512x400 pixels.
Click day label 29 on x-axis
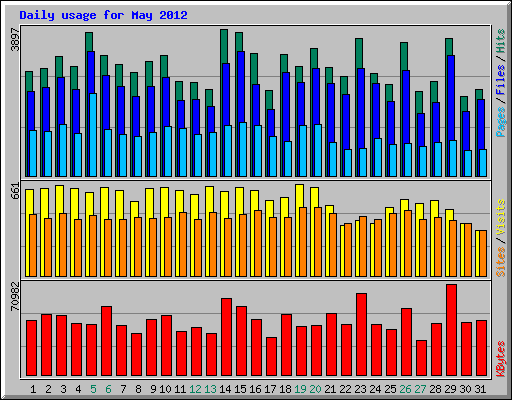[450, 389]
